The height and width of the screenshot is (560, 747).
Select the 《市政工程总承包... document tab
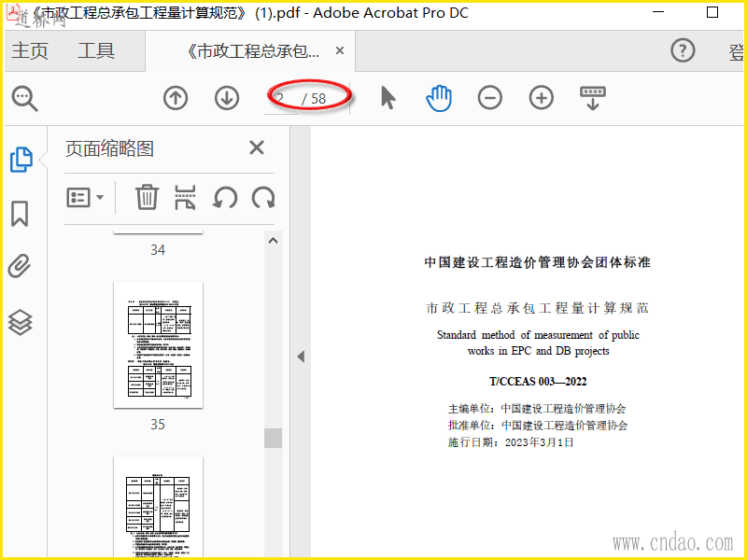250,51
